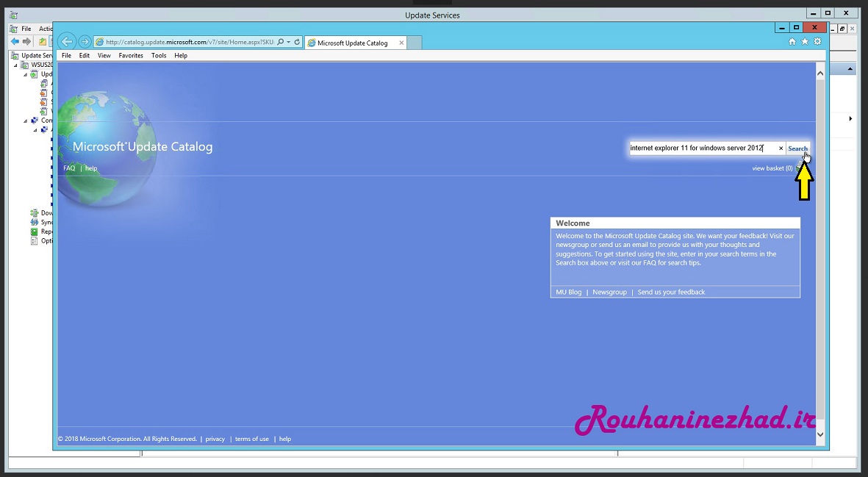Open the Internet Explorer Edit menu

pyautogui.click(x=84, y=55)
